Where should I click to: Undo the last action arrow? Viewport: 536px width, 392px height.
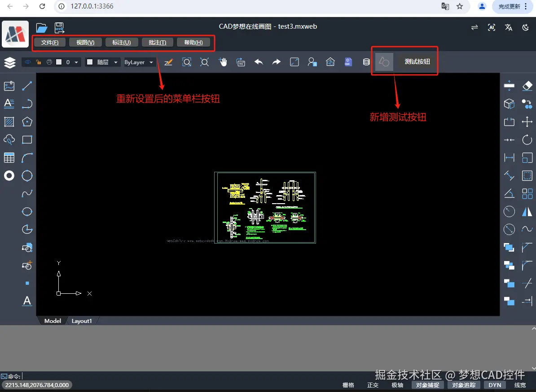tap(259, 62)
